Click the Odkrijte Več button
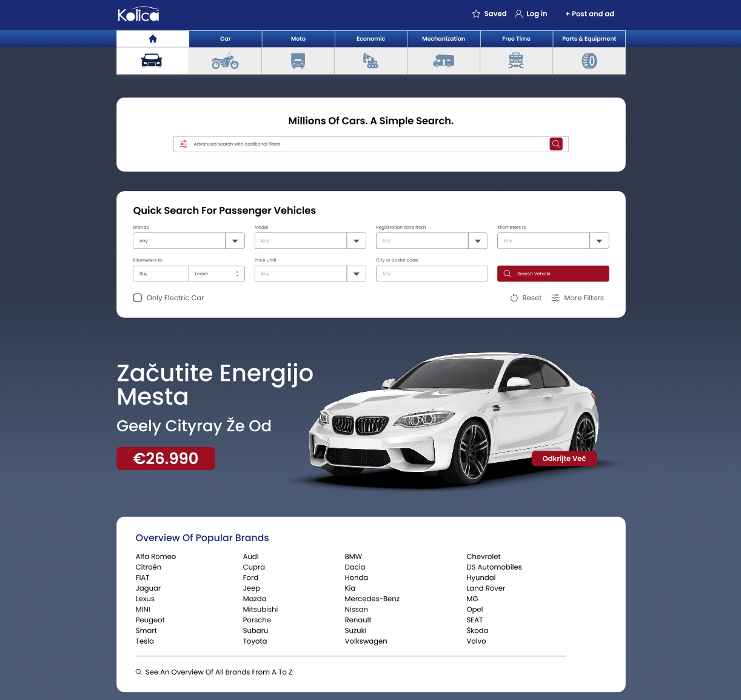The width and height of the screenshot is (741, 700). click(564, 459)
